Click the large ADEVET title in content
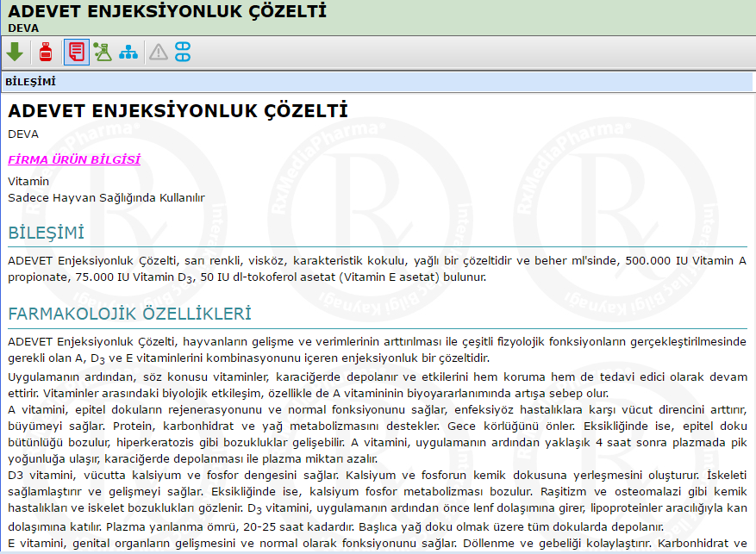Screen dimensions: 756x554 click(178, 111)
